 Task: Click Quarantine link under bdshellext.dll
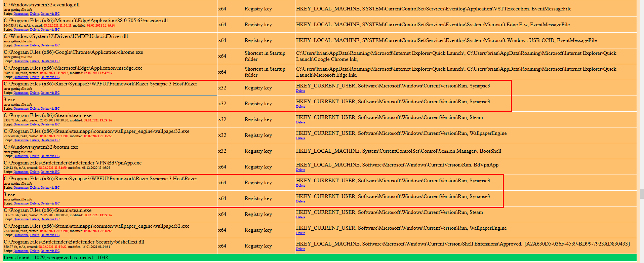[x=21, y=251]
